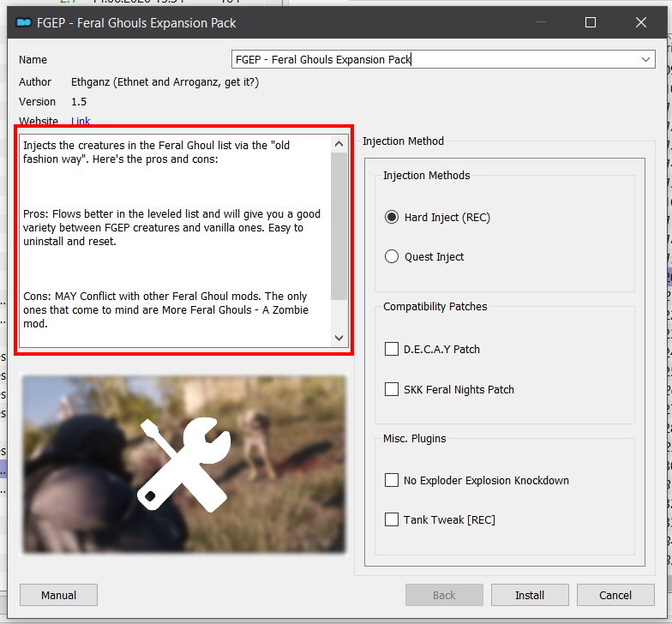Click the wrench and screwdriver icon
The width and height of the screenshot is (672, 624).
[x=183, y=465]
